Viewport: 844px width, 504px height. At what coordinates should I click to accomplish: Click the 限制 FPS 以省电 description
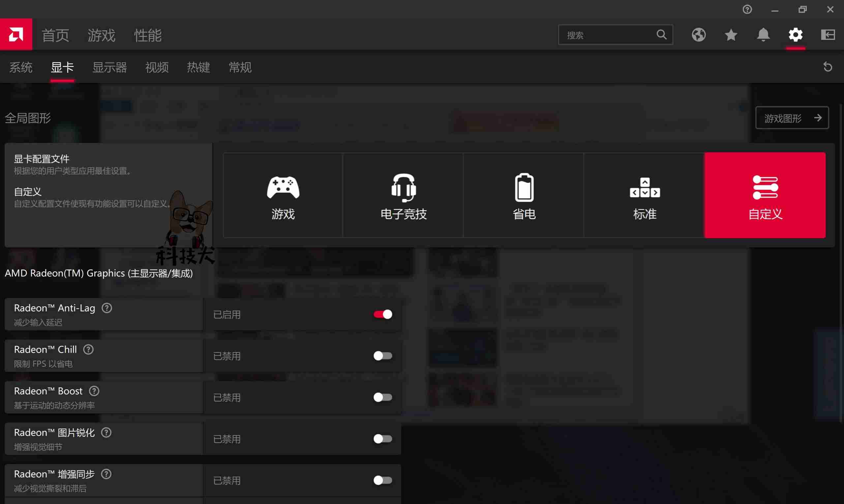(43, 364)
